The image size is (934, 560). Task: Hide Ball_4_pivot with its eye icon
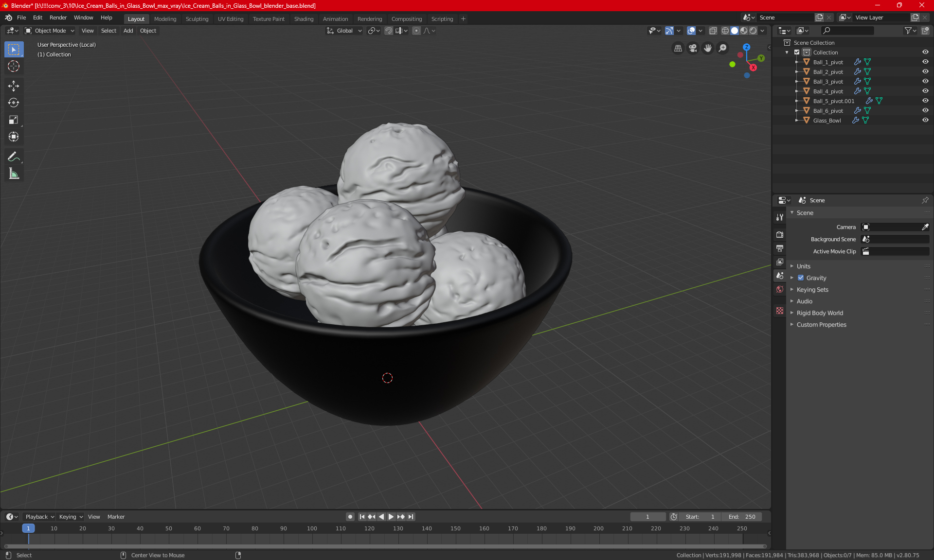[x=925, y=91]
